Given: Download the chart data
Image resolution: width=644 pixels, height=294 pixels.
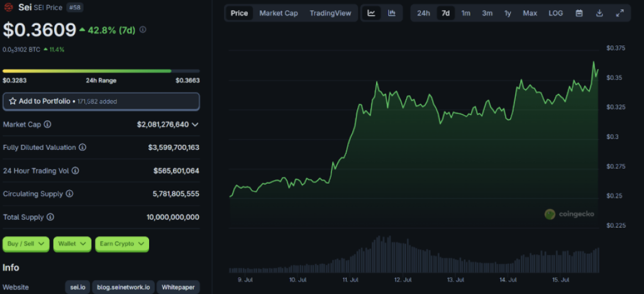Looking at the screenshot, I should [599, 13].
